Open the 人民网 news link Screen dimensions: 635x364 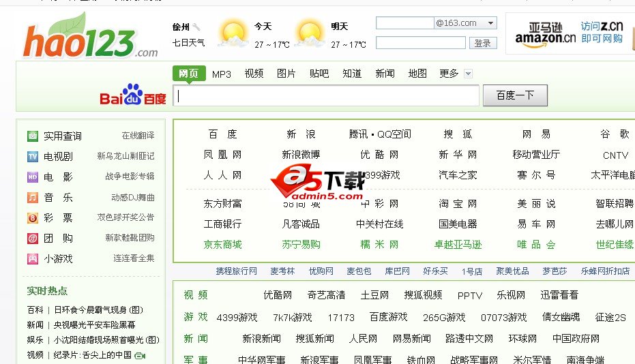[363, 339]
